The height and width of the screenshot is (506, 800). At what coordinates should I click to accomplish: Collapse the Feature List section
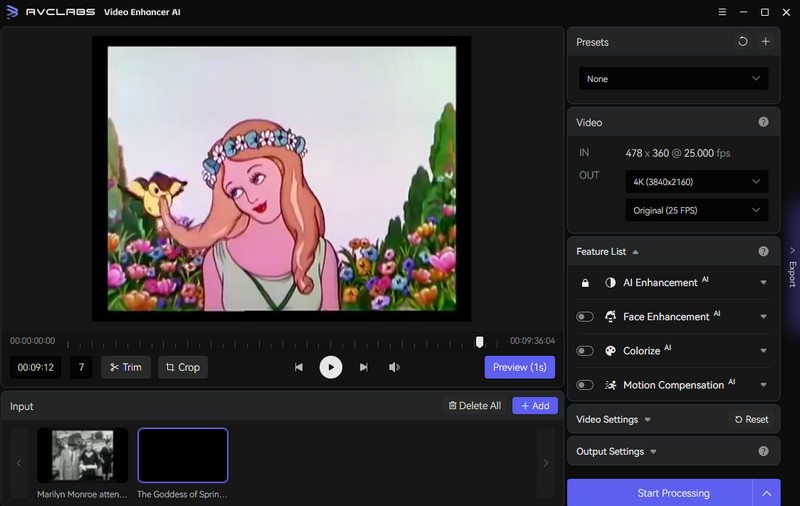[x=635, y=252]
